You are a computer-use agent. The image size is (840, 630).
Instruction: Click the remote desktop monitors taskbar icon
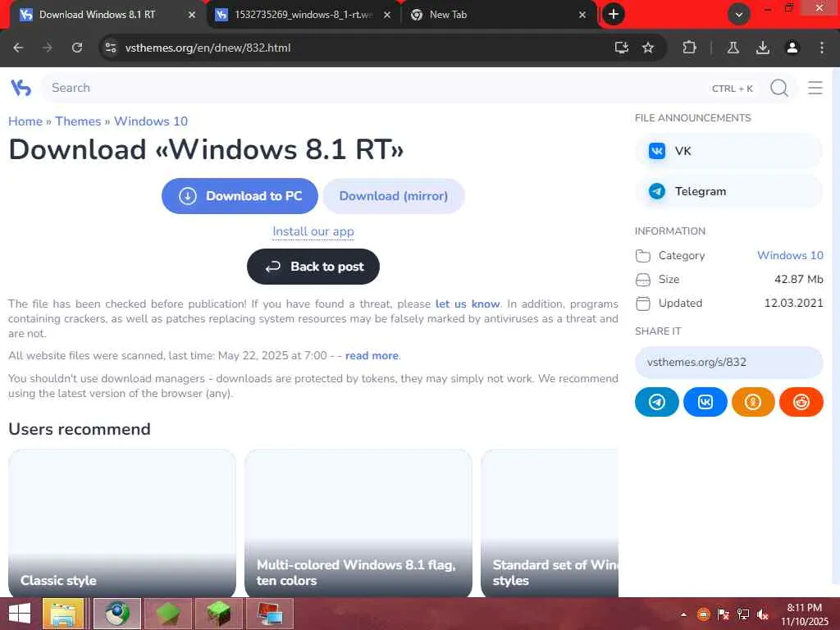coord(271,614)
